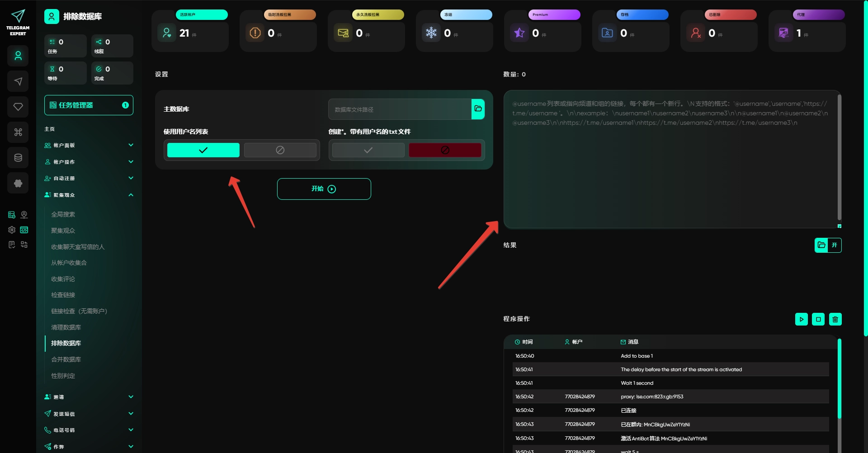This screenshot has width=868, height=453.
Task: Delete program operation log with trash icon
Action: pyautogui.click(x=835, y=319)
